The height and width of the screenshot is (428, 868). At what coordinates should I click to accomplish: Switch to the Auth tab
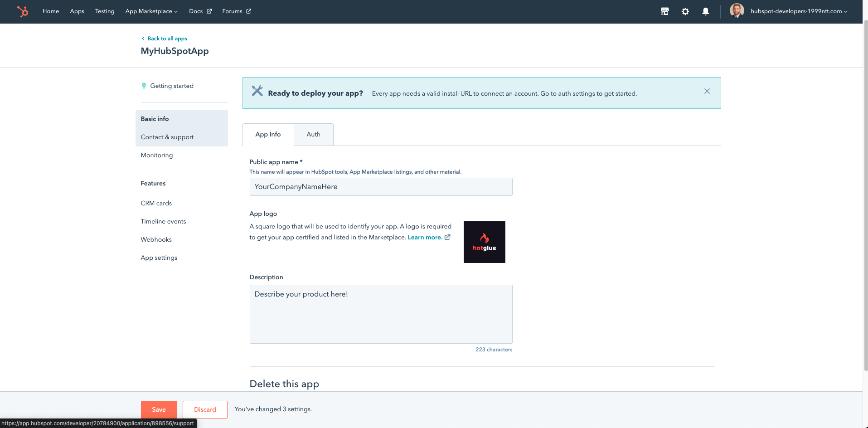click(x=314, y=135)
